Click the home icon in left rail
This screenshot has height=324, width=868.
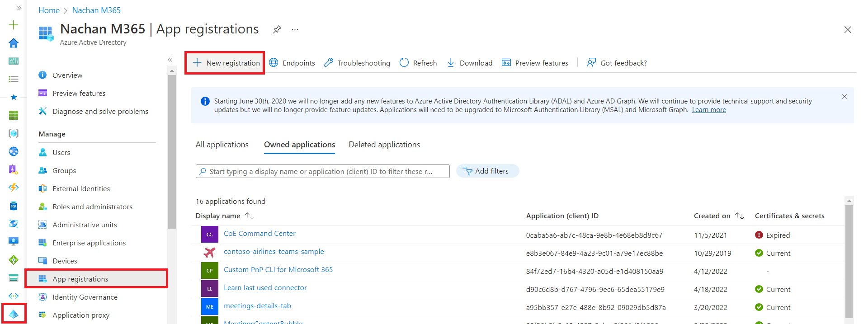(14, 43)
